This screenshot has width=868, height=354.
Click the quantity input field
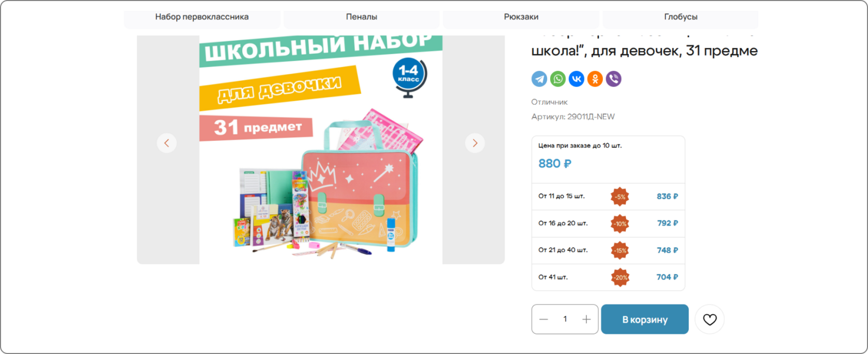(565, 319)
